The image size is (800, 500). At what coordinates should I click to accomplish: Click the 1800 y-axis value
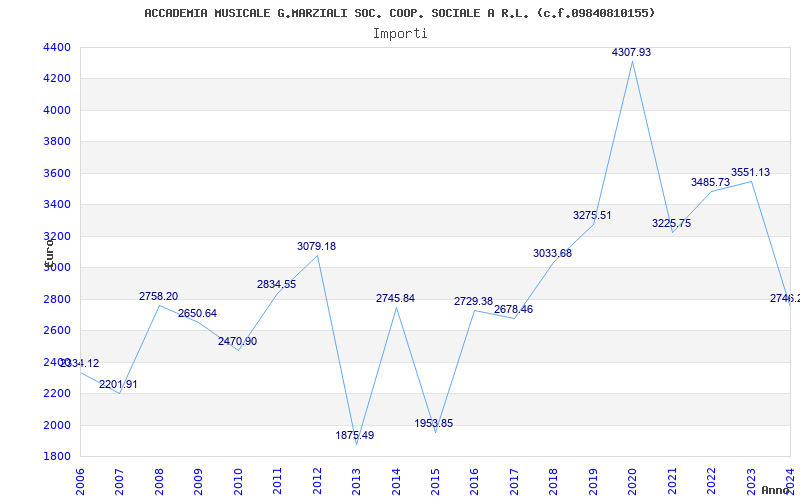tap(57, 456)
